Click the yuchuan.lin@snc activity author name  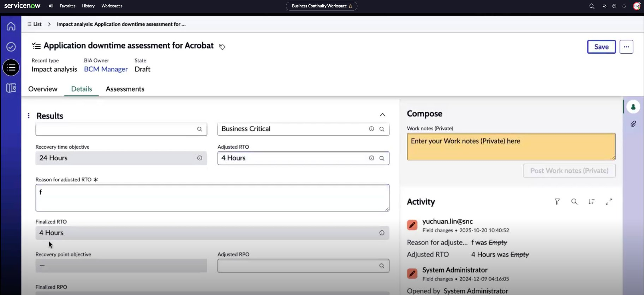pos(447,222)
